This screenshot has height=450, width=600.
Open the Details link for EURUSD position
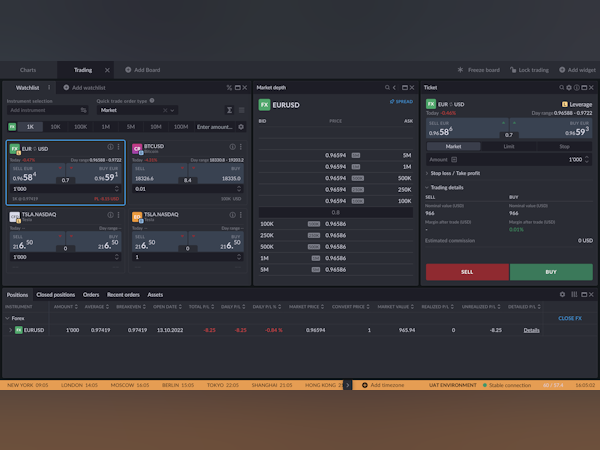(x=532, y=330)
